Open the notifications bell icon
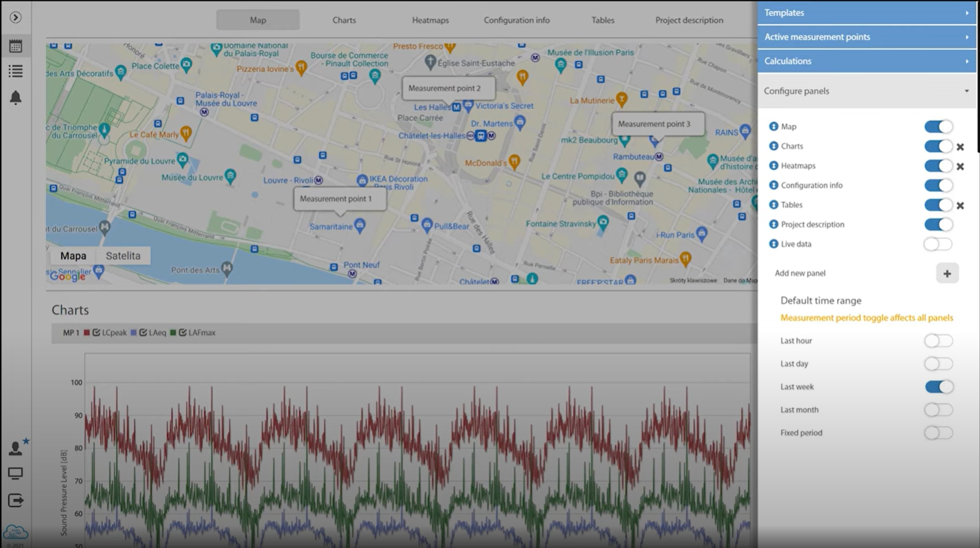980x548 pixels. [15, 97]
